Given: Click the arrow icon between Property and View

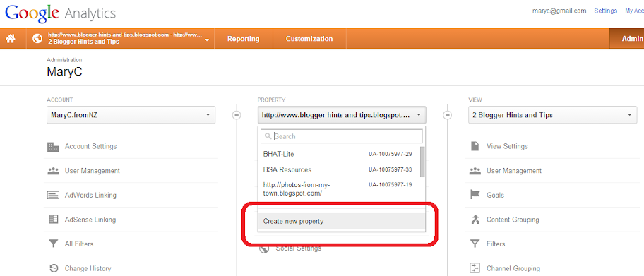Looking at the screenshot, I should [x=447, y=115].
